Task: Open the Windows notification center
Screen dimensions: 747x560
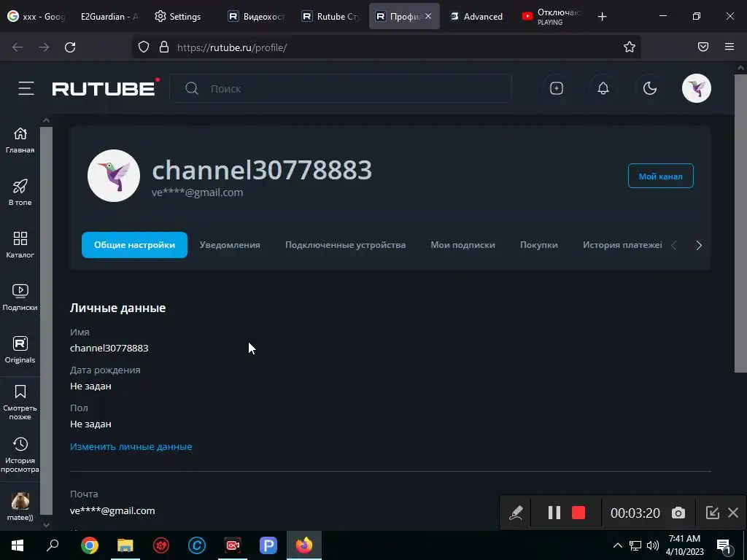Action: [x=724, y=545]
